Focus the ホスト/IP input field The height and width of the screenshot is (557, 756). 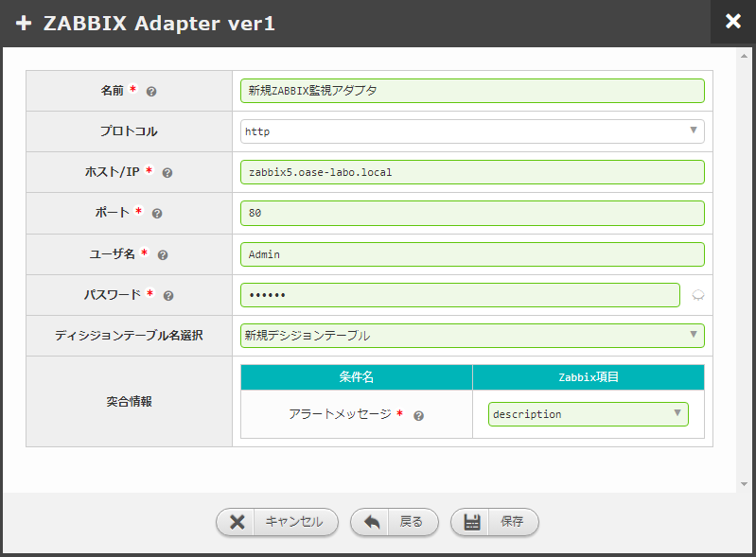[472, 172]
